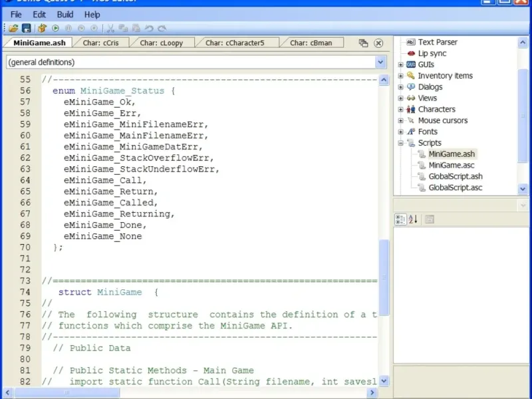Switch to the Char: cLoopy tab
The width and height of the screenshot is (532, 399).
point(162,43)
